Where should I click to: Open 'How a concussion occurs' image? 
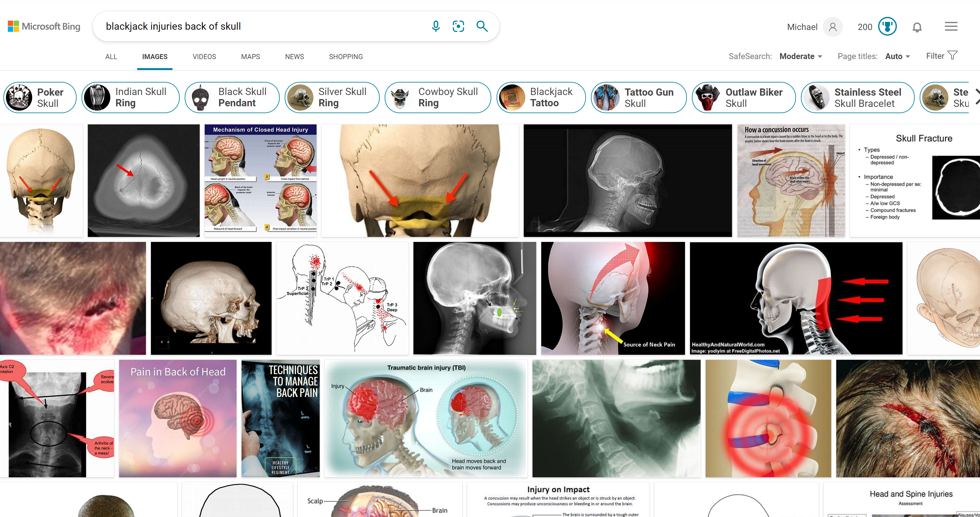pos(791,180)
